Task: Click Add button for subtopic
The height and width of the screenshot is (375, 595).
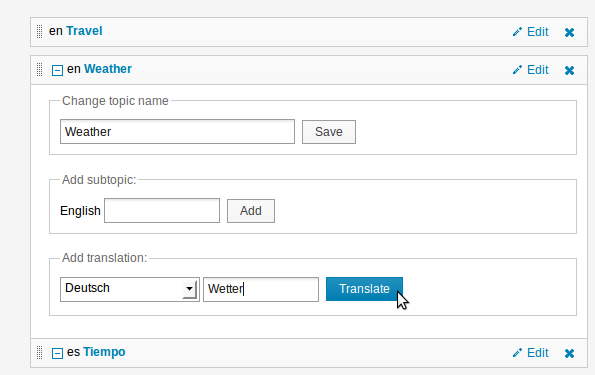Action: [251, 211]
